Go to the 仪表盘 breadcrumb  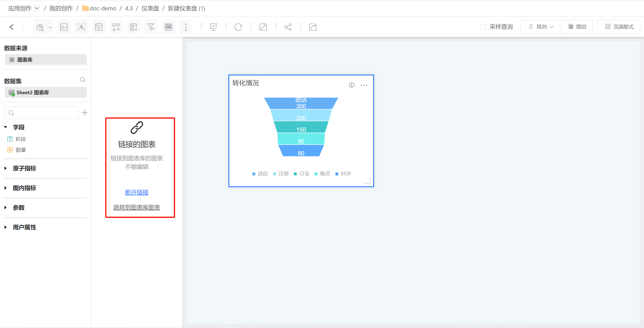pyautogui.click(x=150, y=8)
